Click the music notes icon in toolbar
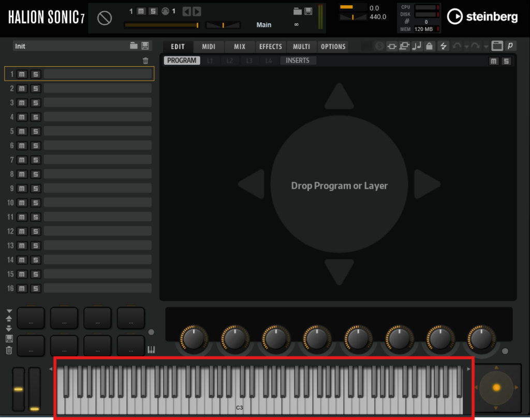 [417, 47]
